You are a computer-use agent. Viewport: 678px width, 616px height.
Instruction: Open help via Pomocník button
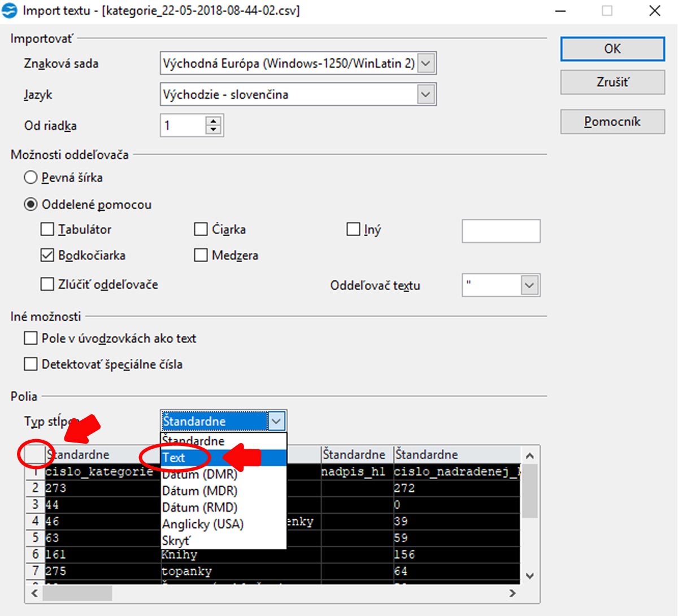pyautogui.click(x=612, y=122)
